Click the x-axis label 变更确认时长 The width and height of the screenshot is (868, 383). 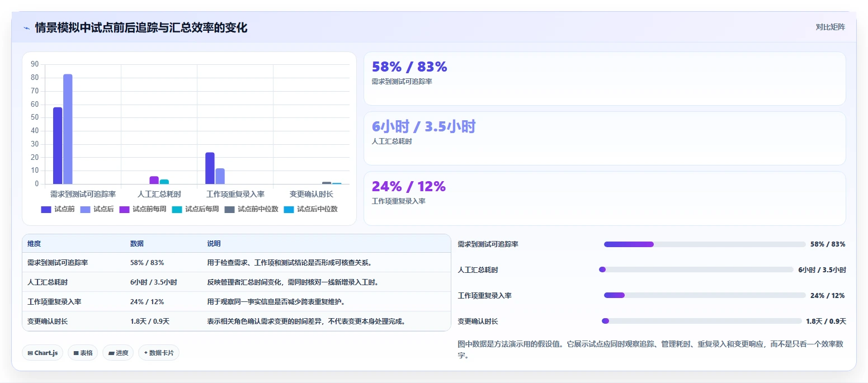(x=311, y=194)
